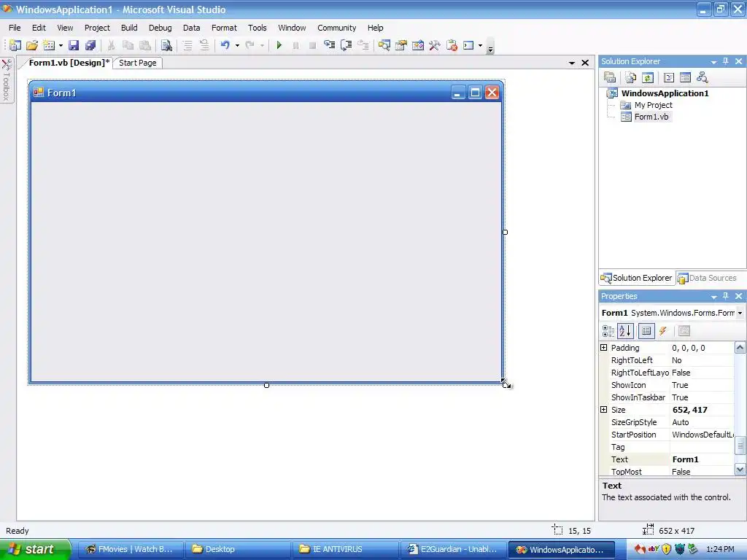
Task: Open the Debug menu
Action: [x=160, y=28]
